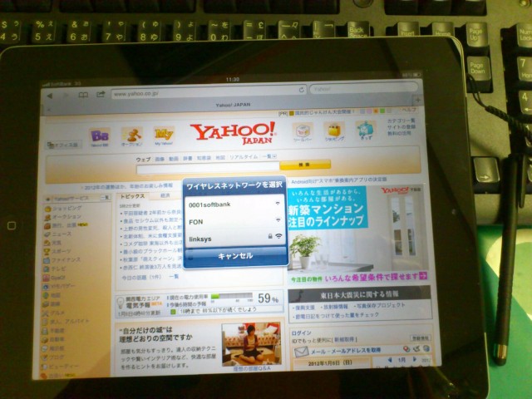Open the オフィス版 button in header
Image resolution: width=532 pixels, height=399 pixels.
pos(63,145)
